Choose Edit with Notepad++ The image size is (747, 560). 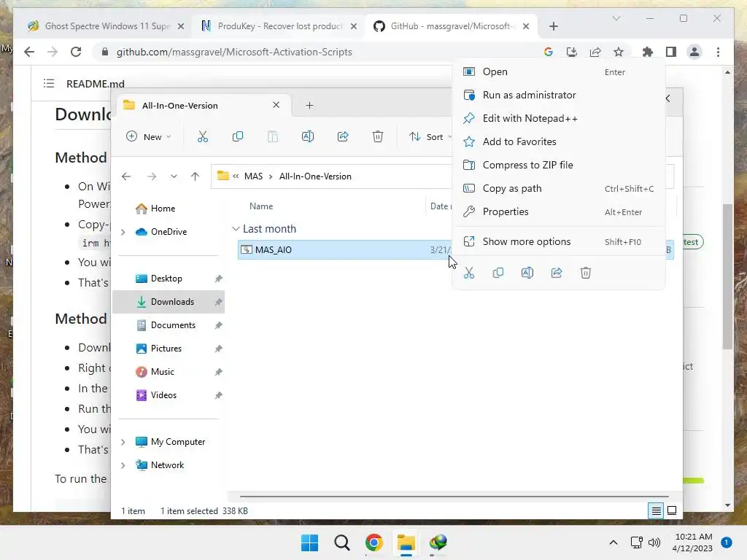pos(558,119)
